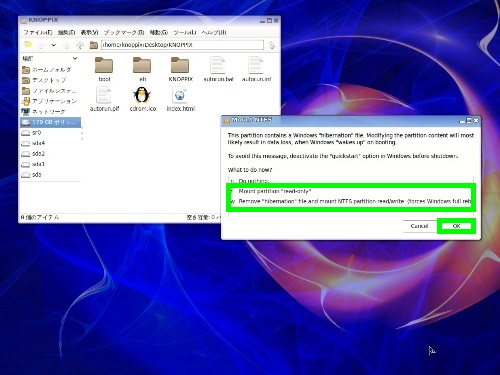500x375 pixels.
Task: Click the warning icon in the dialog title bar
Action: [x=227, y=120]
